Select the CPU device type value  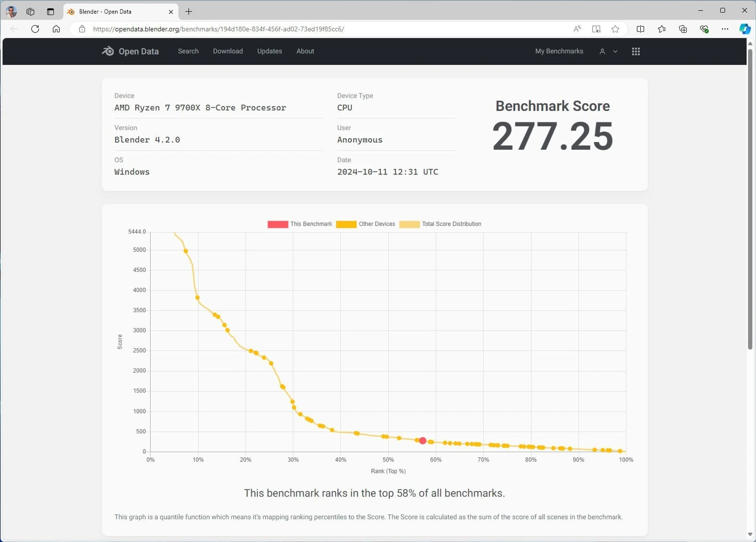[345, 108]
